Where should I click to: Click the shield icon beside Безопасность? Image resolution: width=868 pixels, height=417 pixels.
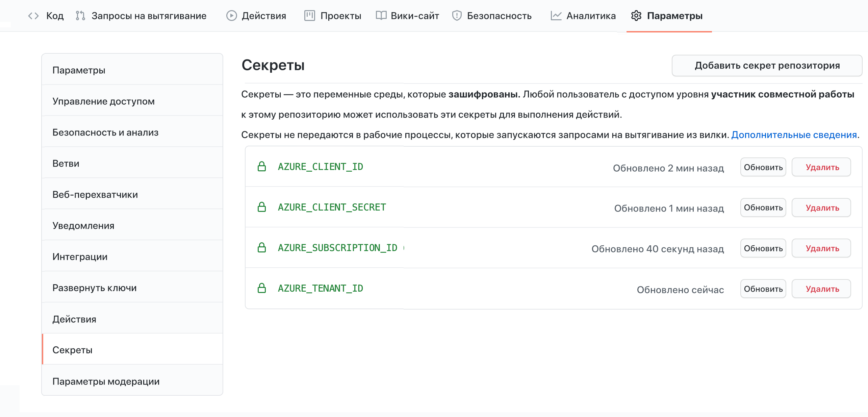click(x=457, y=16)
